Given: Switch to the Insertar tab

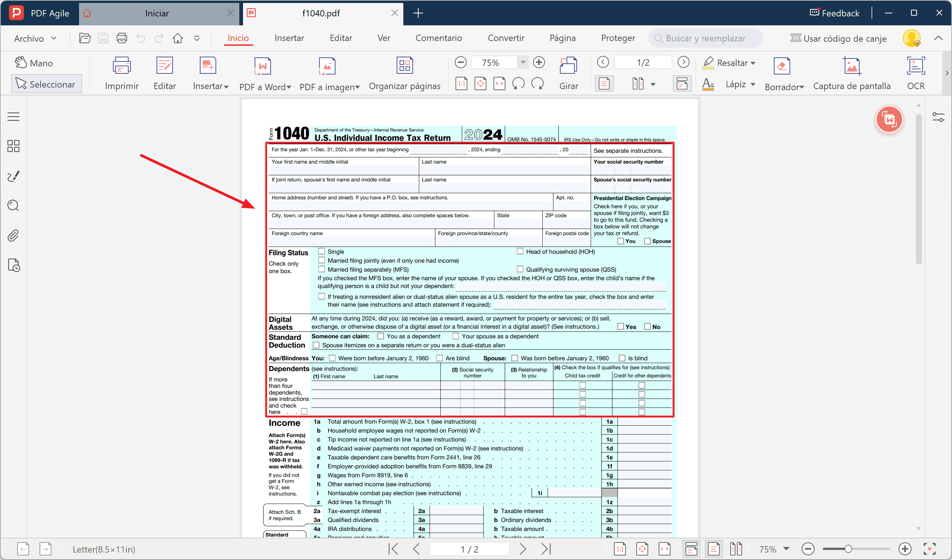Looking at the screenshot, I should [289, 38].
